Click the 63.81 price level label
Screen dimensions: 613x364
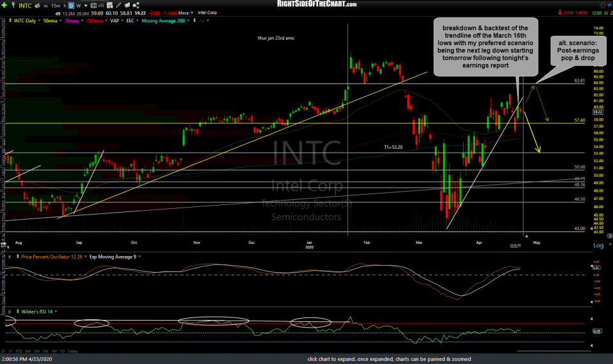tap(579, 80)
